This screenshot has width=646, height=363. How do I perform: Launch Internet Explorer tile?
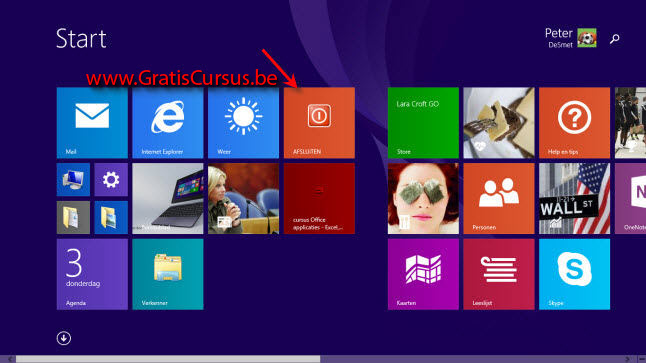(168, 123)
